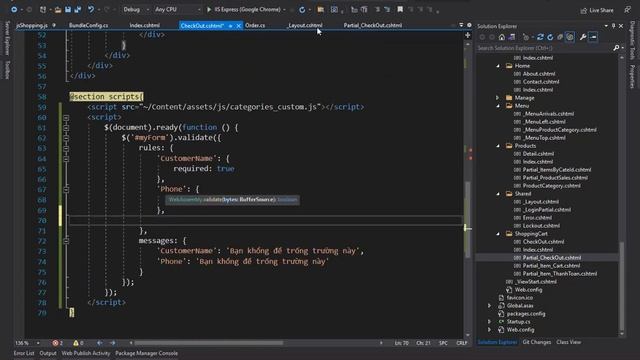Toggle pin on the jsShopping.js tab
Screen dimensions: 640x360
click(x=54, y=25)
